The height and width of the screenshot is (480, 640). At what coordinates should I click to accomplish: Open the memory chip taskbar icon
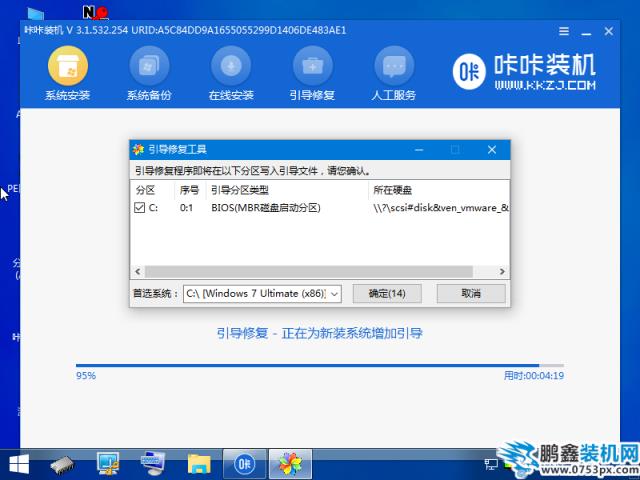pos(62,464)
